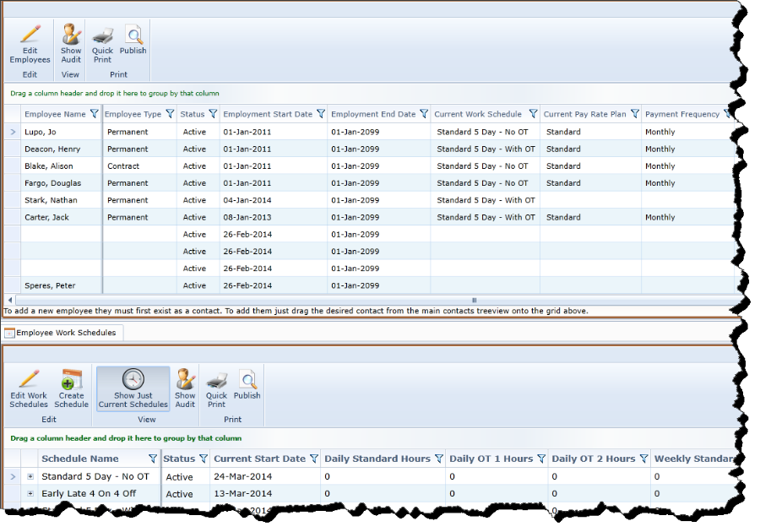
Task: Open the Current Pay Rate Plan filter
Action: [x=634, y=114]
